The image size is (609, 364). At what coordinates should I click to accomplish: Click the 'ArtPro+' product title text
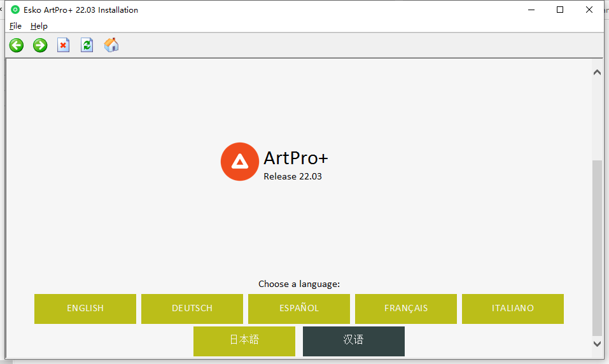click(x=296, y=158)
